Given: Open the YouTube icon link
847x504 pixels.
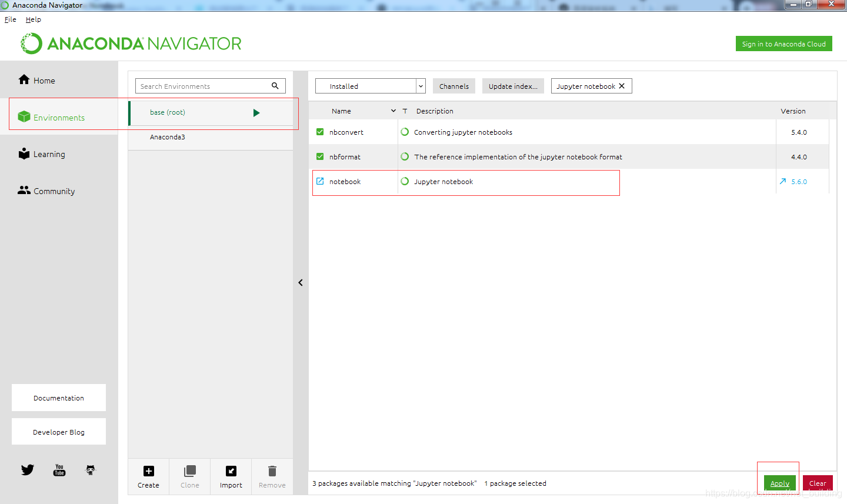Looking at the screenshot, I should 59,470.
